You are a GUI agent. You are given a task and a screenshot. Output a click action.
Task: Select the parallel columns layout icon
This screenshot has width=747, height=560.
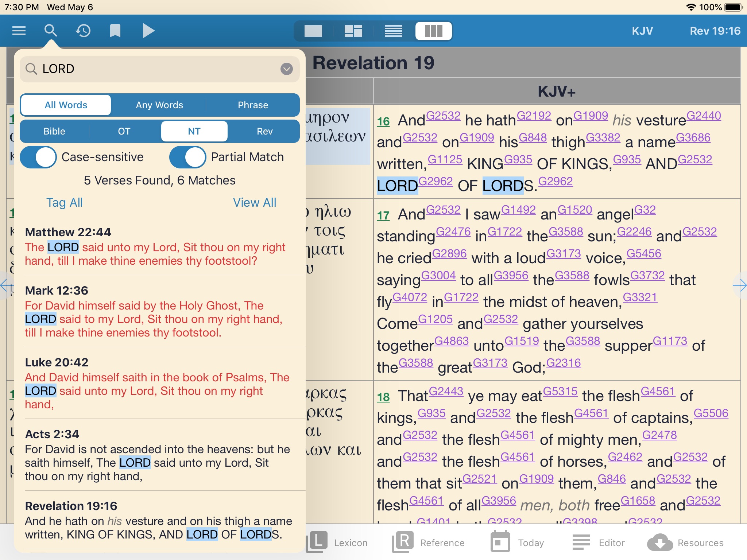tap(433, 31)
